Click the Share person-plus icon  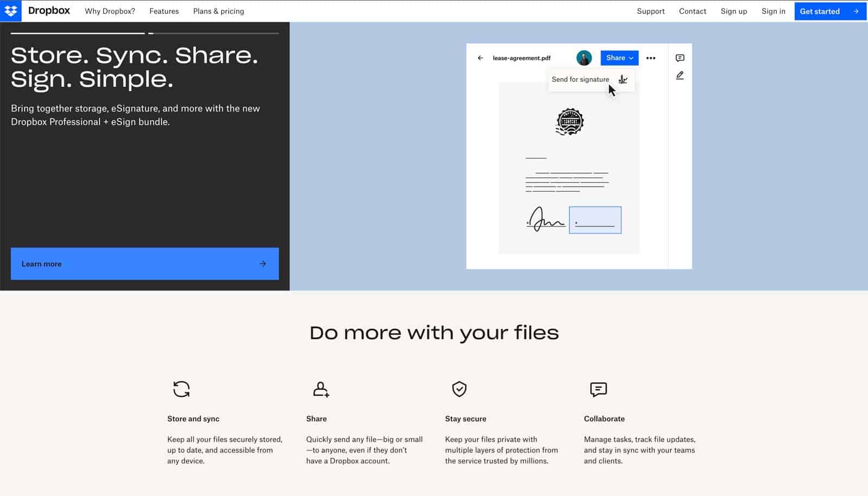[321, 389]
